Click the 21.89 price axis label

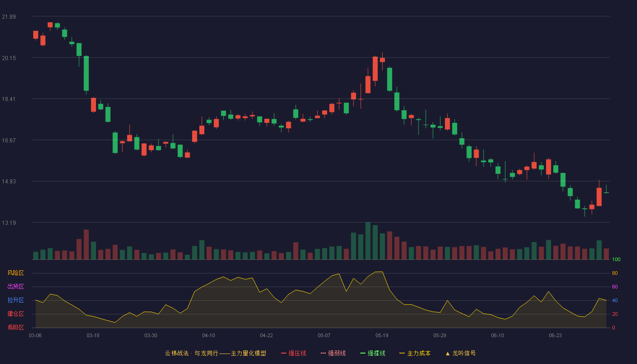9,17
